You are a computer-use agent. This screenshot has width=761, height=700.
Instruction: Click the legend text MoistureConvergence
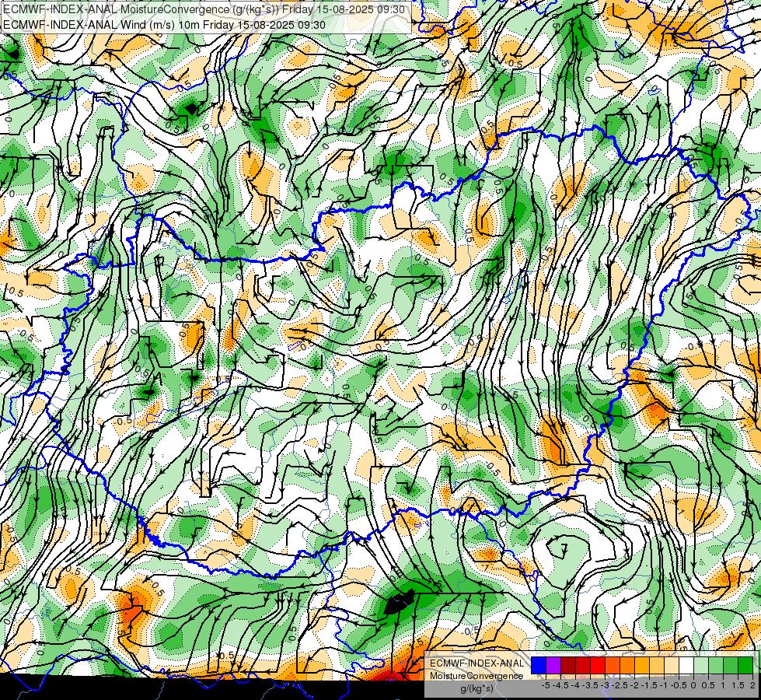coord(476,676)
